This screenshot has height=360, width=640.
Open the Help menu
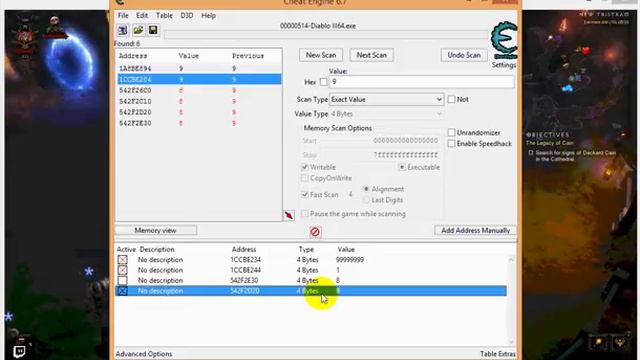[x=208, y=16]
